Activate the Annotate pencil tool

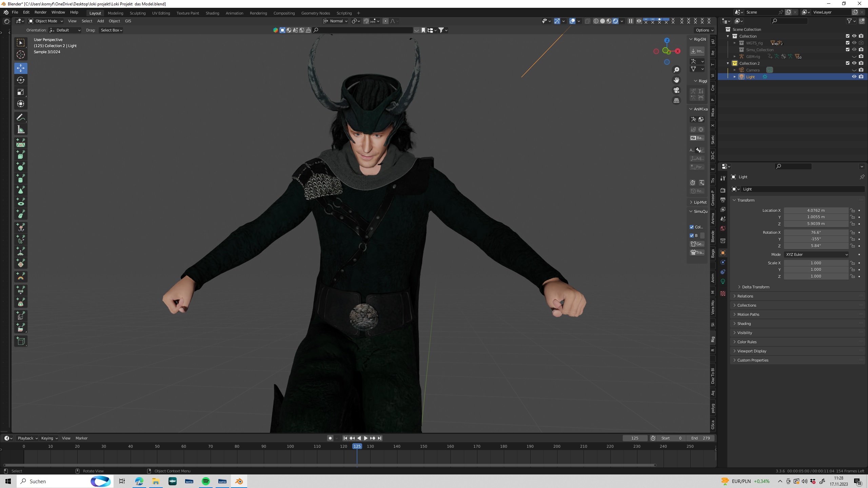(x=21, y=118)
